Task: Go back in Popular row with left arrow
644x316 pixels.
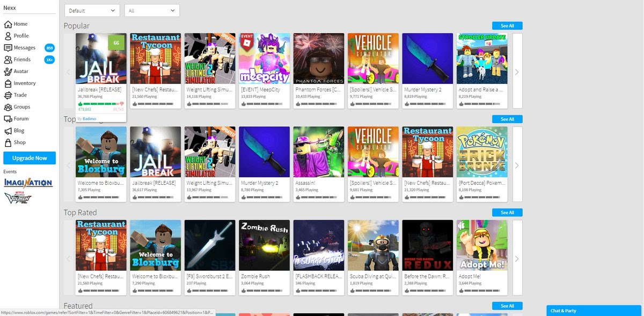Action: point(68,71)
